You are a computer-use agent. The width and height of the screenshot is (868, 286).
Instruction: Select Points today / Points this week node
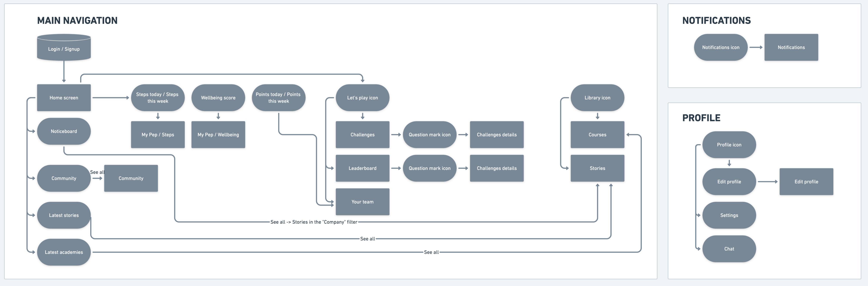(278, 98)
